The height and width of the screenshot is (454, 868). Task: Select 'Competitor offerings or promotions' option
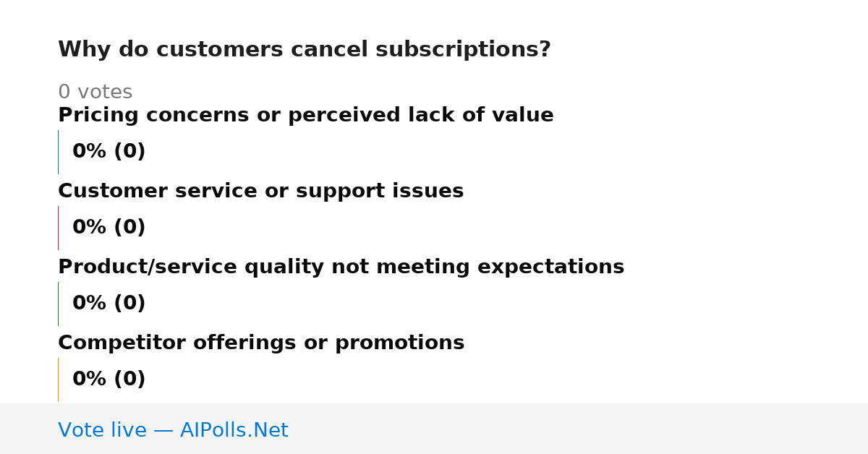pos(261,343)
